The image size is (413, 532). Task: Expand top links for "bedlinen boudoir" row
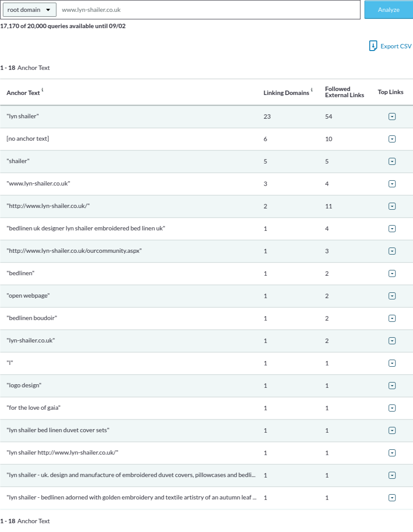tap(392, 318)
